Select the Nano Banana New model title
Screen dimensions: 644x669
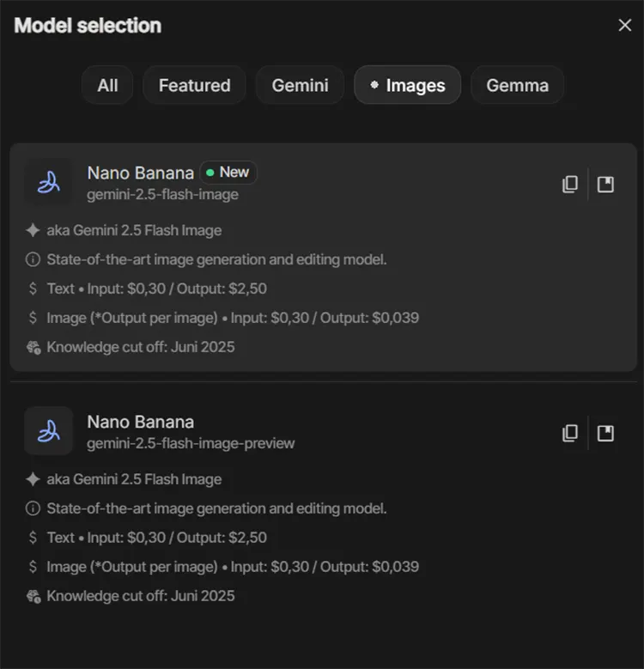140,173
